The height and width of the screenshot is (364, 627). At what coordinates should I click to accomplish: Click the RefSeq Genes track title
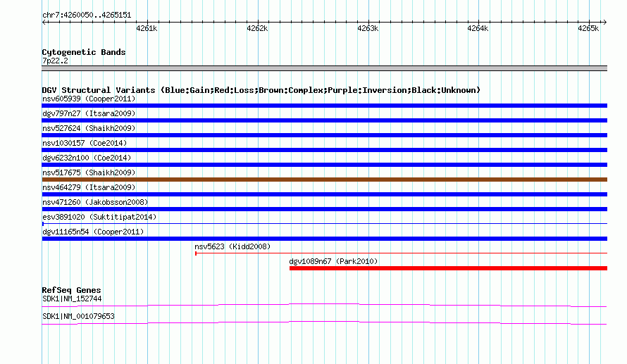(x=72, y=291)
